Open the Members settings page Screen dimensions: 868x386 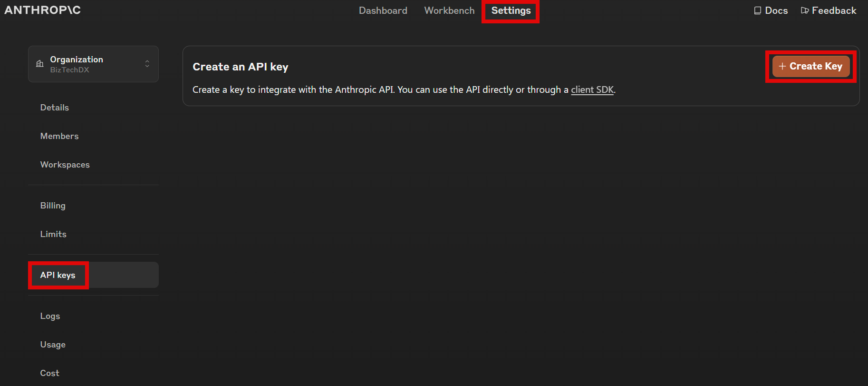59,136
